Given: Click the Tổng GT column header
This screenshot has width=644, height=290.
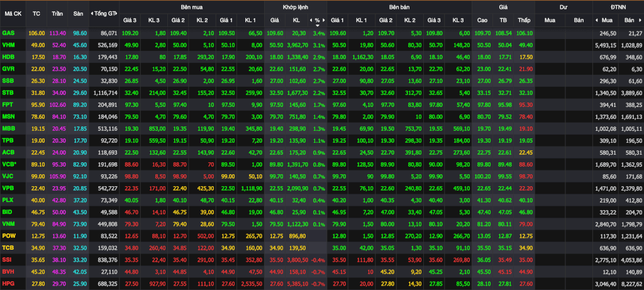Looking at the screenshot, I should [x=105, y=14].
